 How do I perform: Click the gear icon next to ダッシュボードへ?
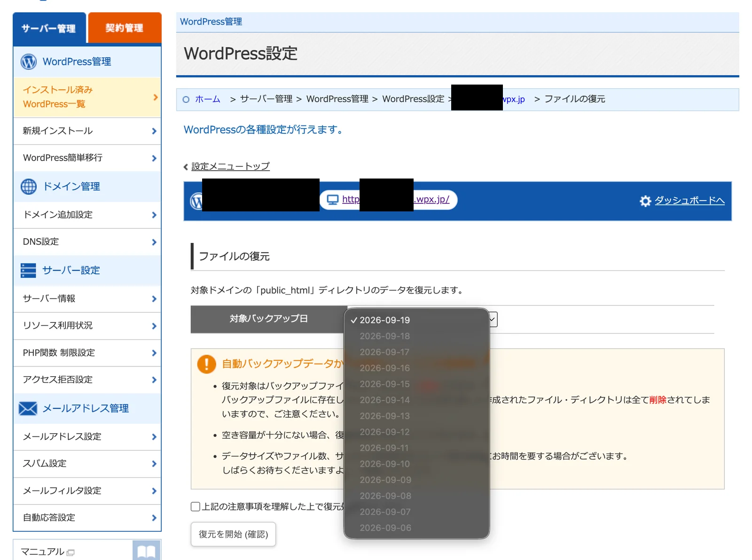[x=645, y=201]
